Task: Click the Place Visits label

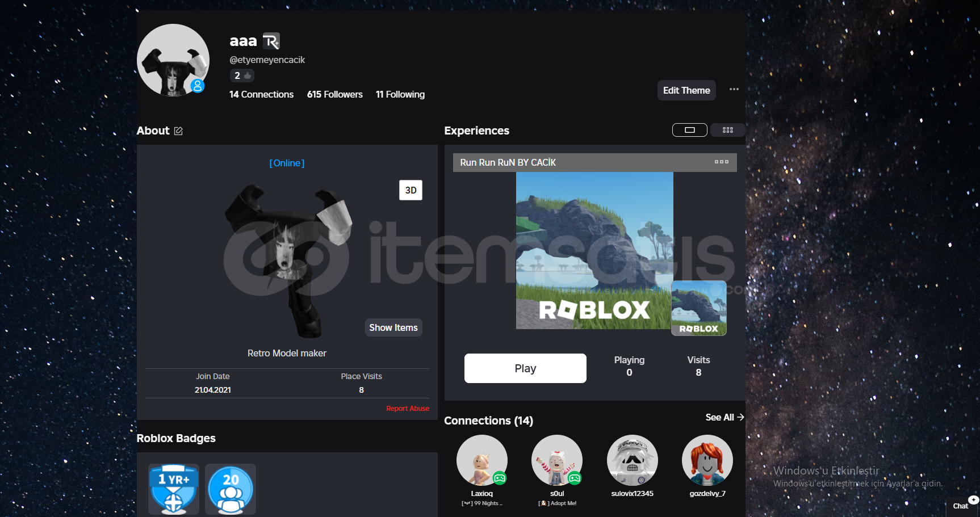Action: tap(361, 376)
